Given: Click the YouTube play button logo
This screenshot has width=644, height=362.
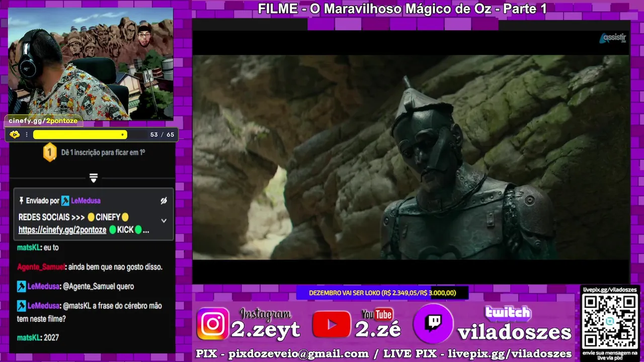Looking at the screenshot, I should click(x=332, y=324).
